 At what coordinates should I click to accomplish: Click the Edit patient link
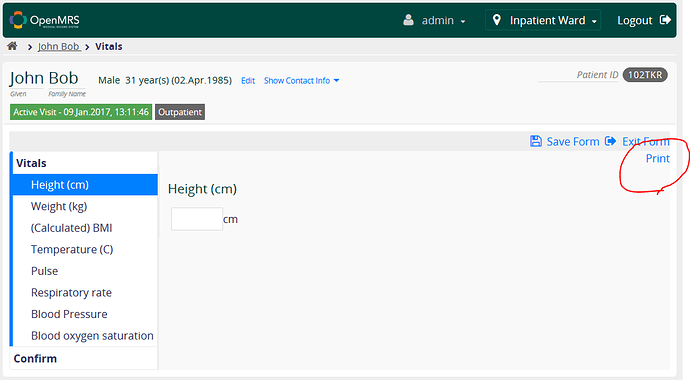(248, 80)
